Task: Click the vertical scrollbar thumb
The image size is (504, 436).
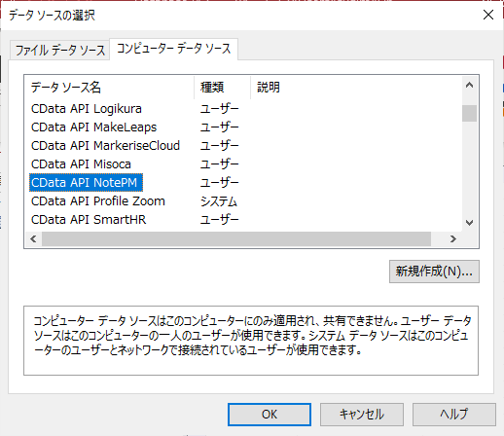Action: 469,113
